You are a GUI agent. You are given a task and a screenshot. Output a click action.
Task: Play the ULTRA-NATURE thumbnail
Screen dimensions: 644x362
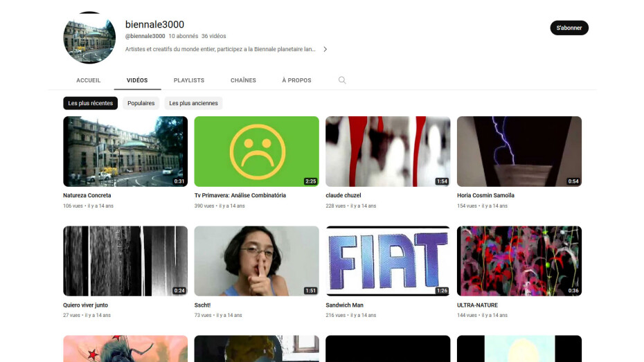[x=519, y=261]
